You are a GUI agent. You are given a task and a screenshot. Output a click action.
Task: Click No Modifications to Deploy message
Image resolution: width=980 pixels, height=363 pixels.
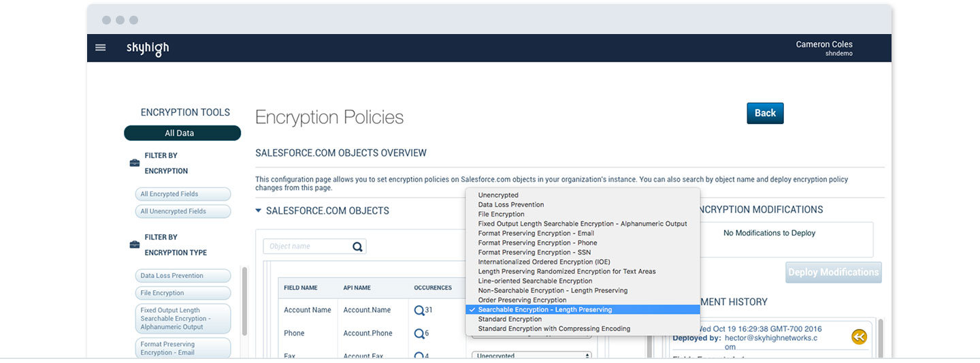tap(769, 233)
